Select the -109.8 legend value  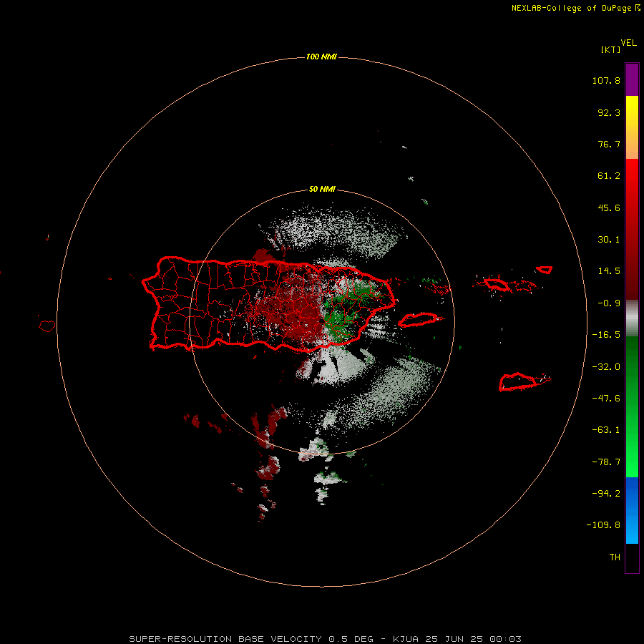[x=603, y=525]
